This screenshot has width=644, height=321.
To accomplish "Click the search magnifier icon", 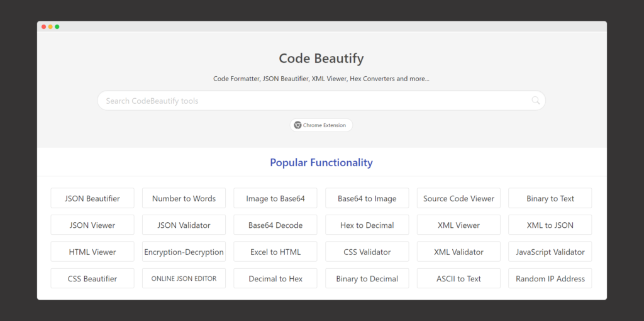I will 535,101.
